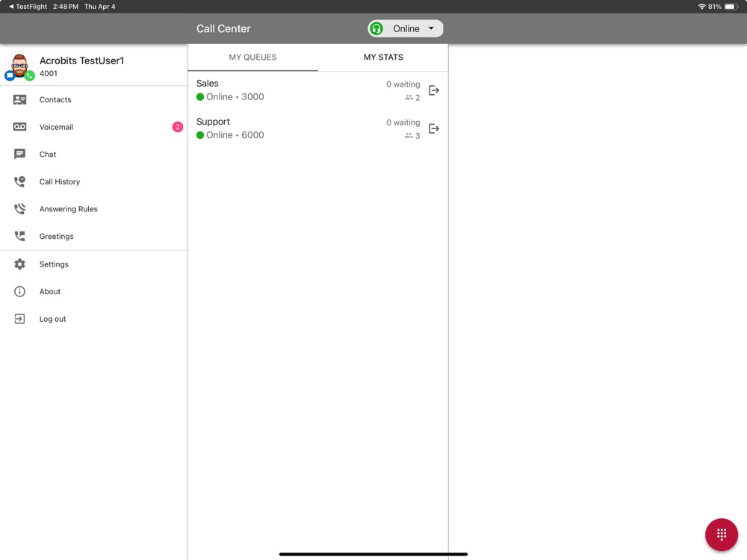
Task: Click the extension number 4001
Action: 48,73
